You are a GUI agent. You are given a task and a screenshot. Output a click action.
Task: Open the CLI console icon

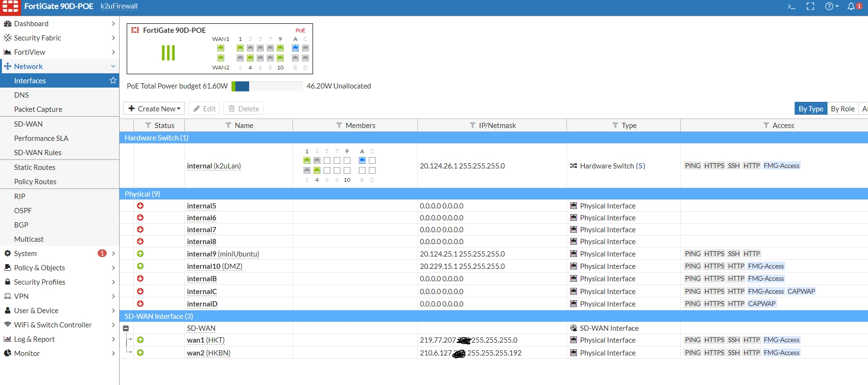(x=791, y=7)
